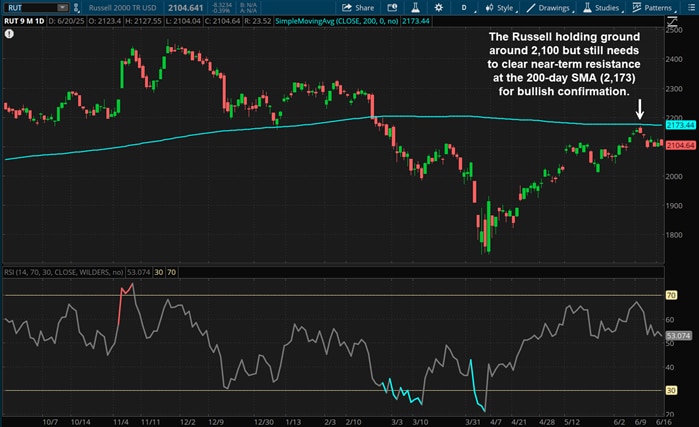Open the Edit Studies flask icon

(415, 8)
